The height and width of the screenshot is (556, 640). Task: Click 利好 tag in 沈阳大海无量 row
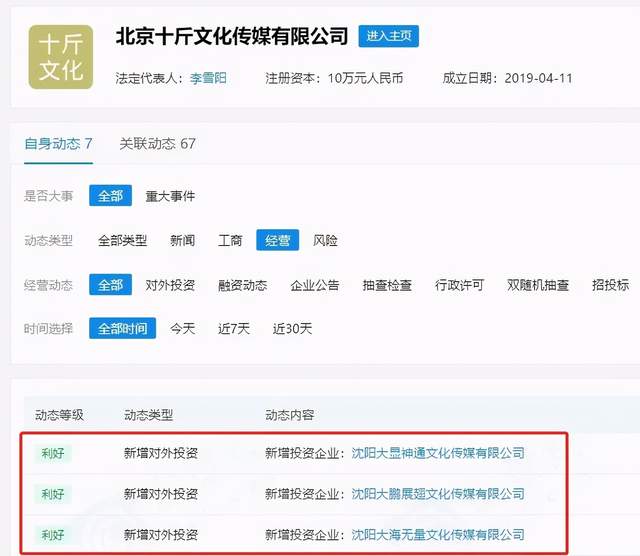[53, 535]
